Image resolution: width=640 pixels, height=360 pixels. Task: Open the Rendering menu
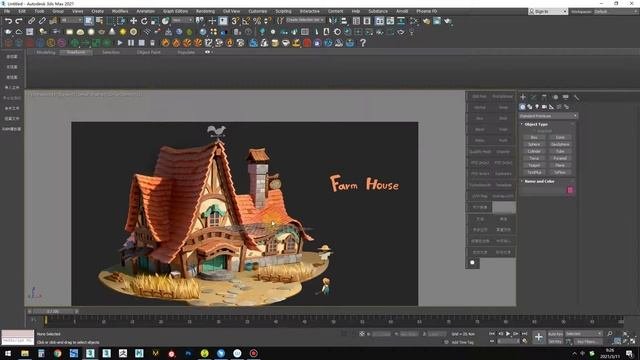tap(205, 11)
